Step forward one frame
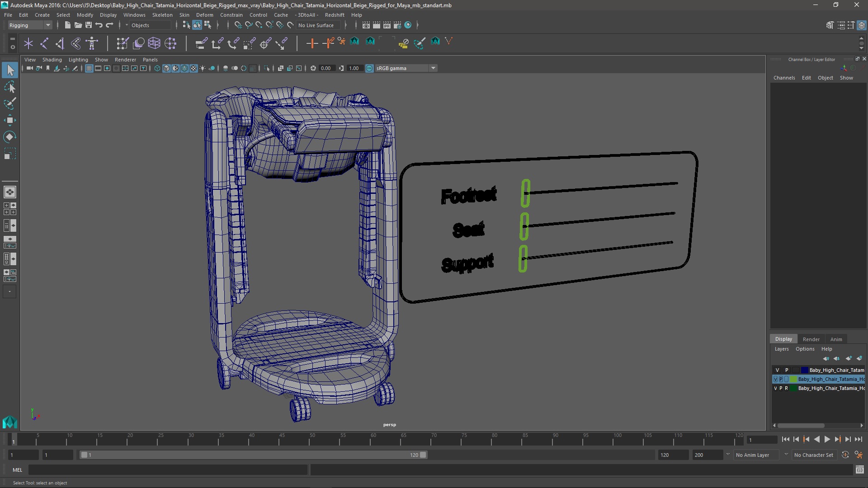 pyautogui.click(x=848, y=439)
